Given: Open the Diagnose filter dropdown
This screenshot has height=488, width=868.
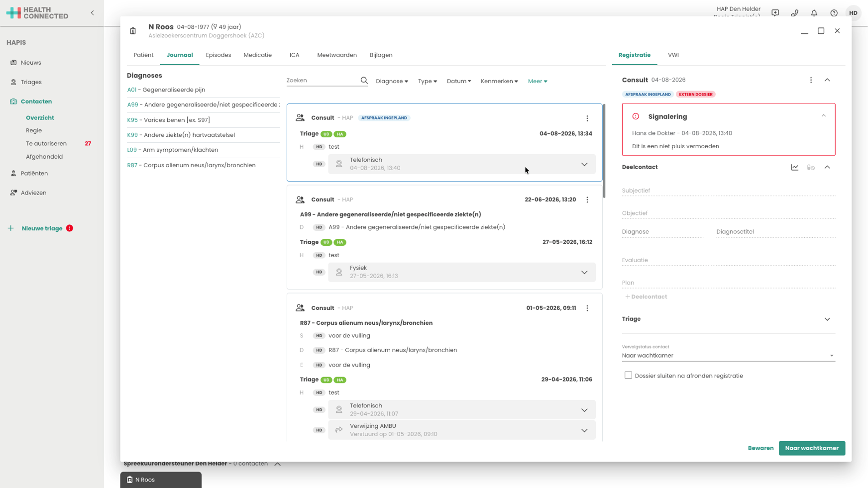Looking at the screenshot, I should [x=392, y=81].
